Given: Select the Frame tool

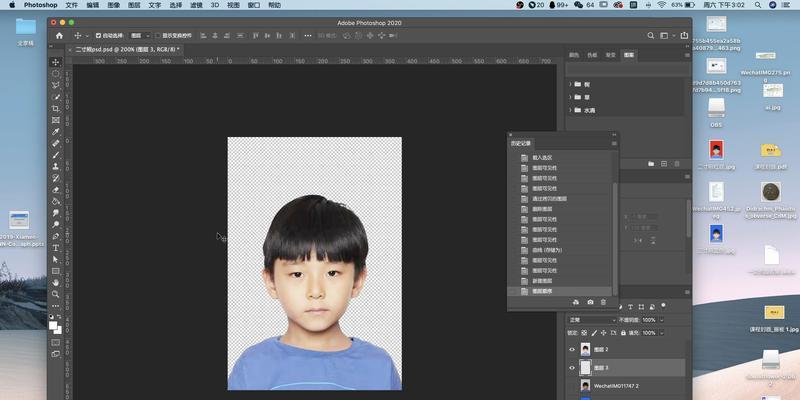Looking at the screenshot, I should (x=56, y=120).
